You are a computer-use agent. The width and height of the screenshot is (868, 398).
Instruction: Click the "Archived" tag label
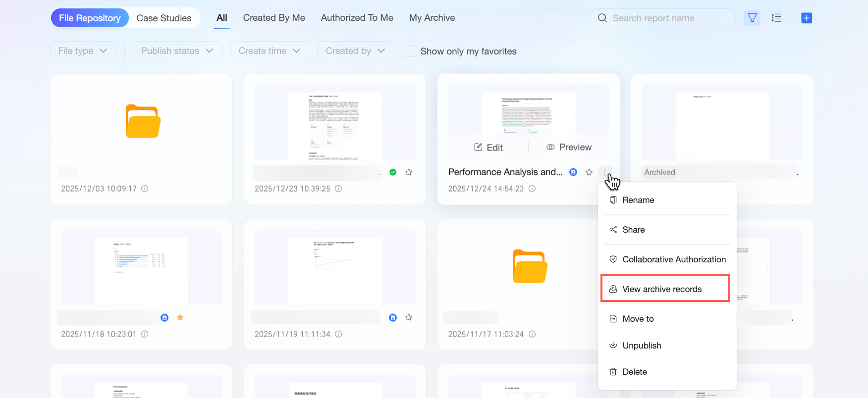click(x=659, y=172)
